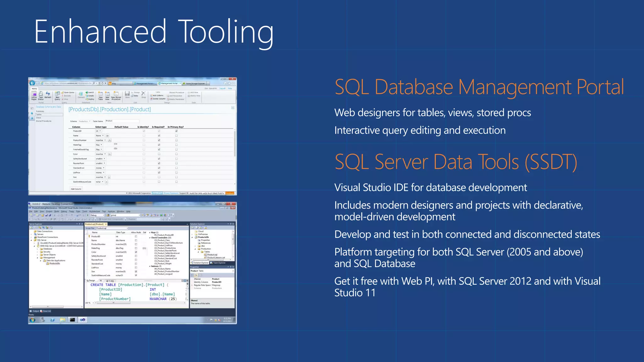Click Add Column in the Design ribbon group

pyautogui.click(x=157, y=96)
